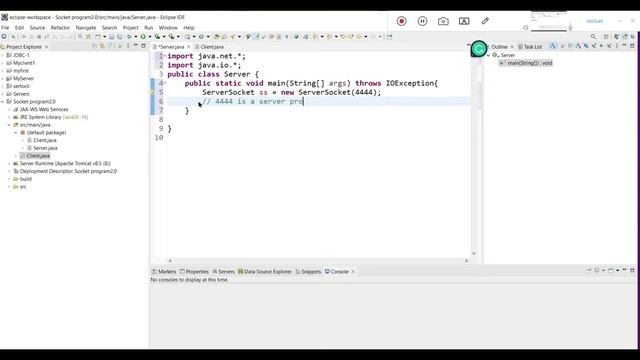
Task: Click editor horizontal scrollbar right arrow
Action: [x=467, y=261]
